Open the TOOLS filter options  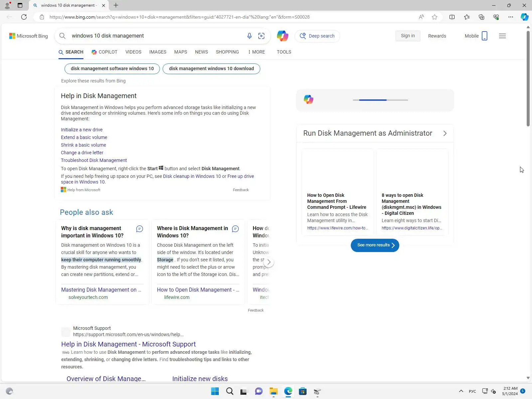(x=284, y=52)
